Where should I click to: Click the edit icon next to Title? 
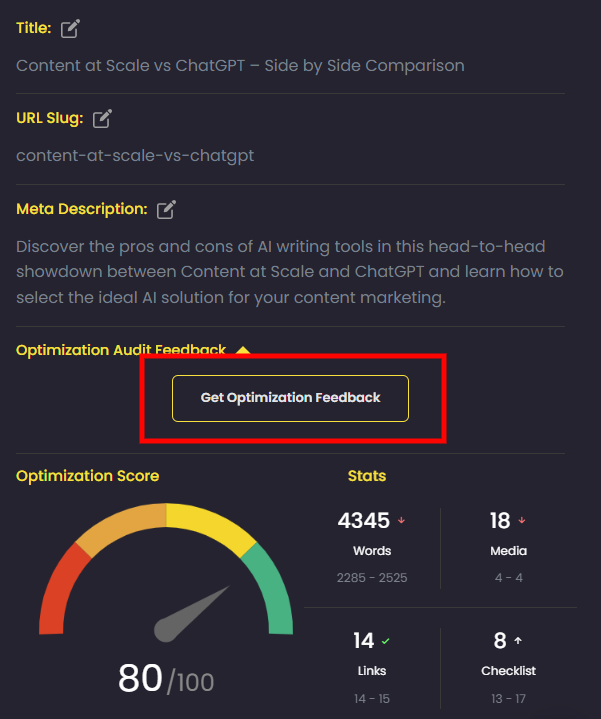[x=70, y=29]
